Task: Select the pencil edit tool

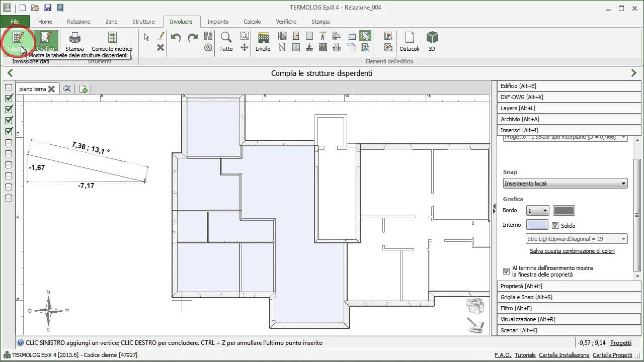Action: point(160,37)
